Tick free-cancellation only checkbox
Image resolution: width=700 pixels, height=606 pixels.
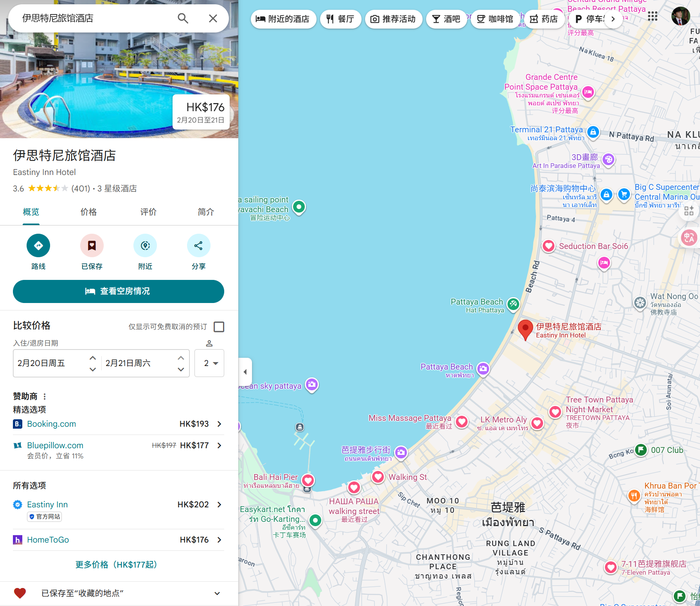tap(219, 326)
